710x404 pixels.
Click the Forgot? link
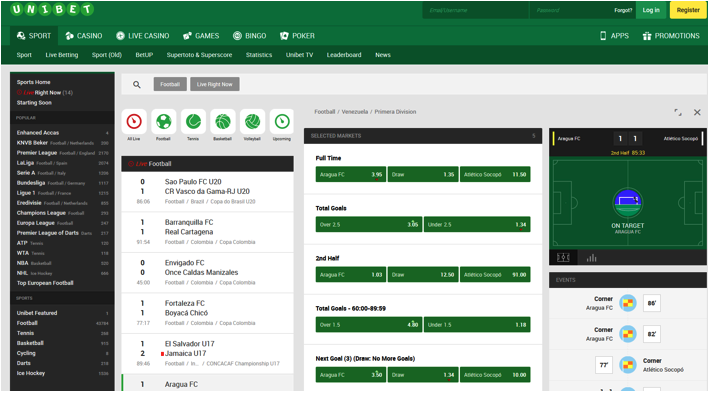pos(623,10)
